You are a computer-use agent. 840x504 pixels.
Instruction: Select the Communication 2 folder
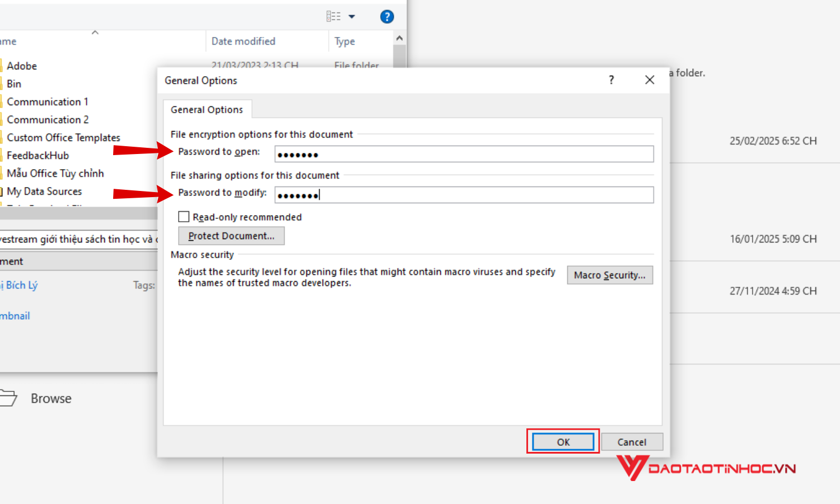pyautogui.click(x=48, y=120)
